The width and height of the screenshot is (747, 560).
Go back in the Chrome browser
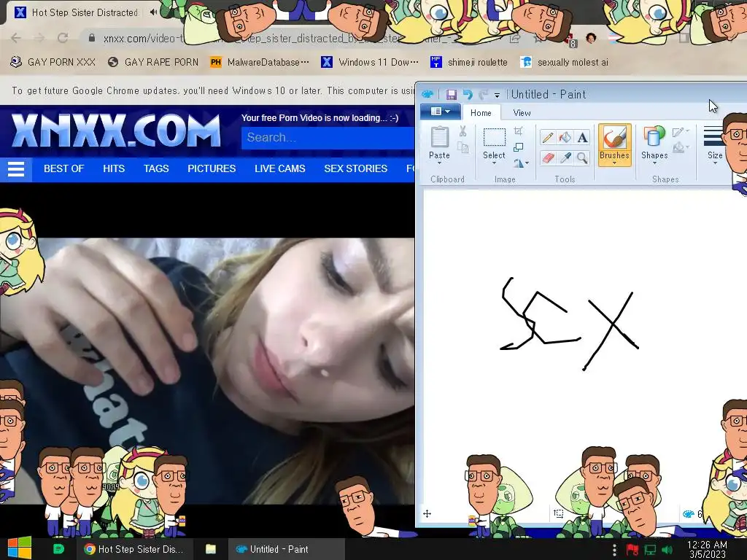pyautogui.click(x=16, y=38)
